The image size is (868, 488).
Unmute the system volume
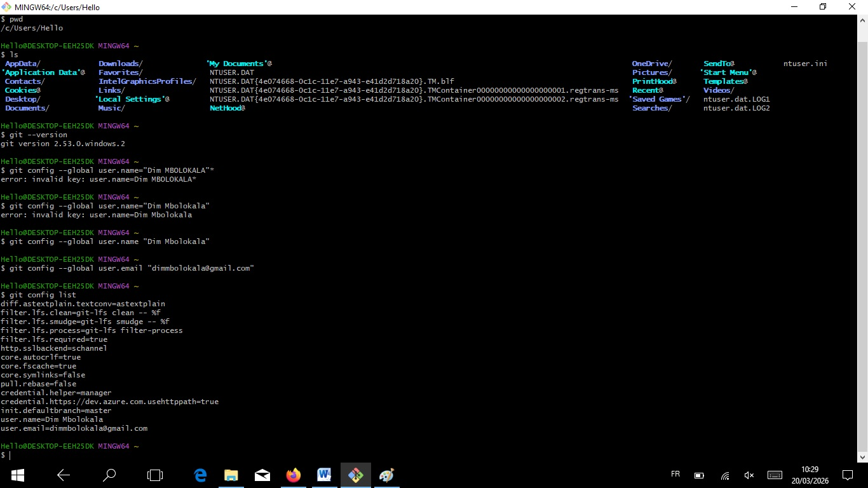[749, 475]
